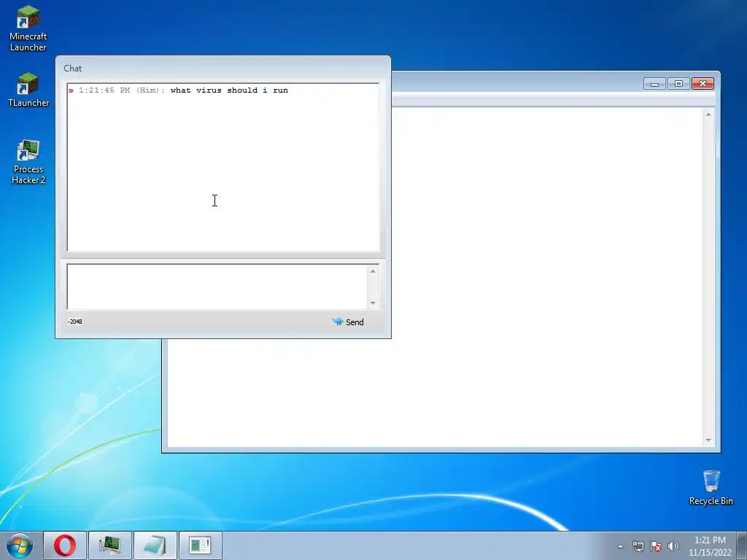Show hidden system tray icons
The height and width of the screenshot is (560, 747).
coord(620,546)
